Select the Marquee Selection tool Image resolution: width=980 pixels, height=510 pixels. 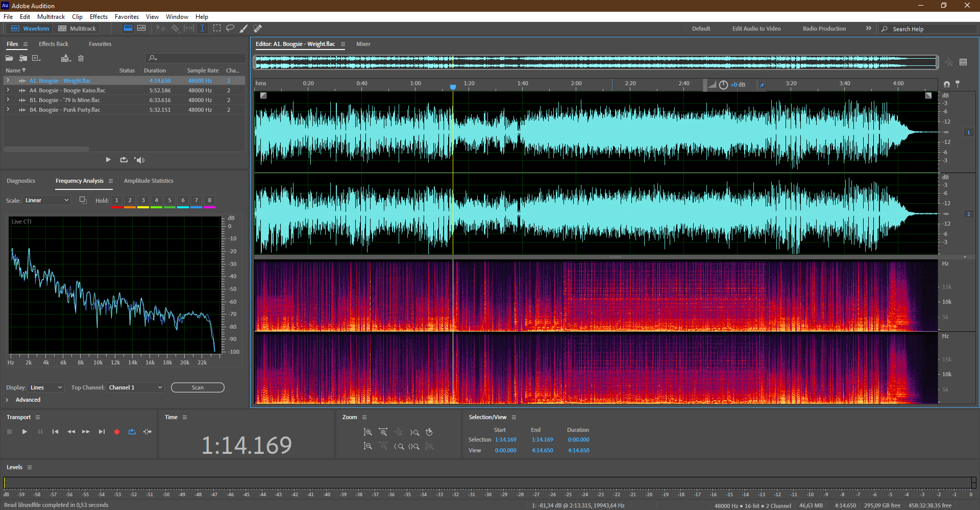click(x=217, y=29)
